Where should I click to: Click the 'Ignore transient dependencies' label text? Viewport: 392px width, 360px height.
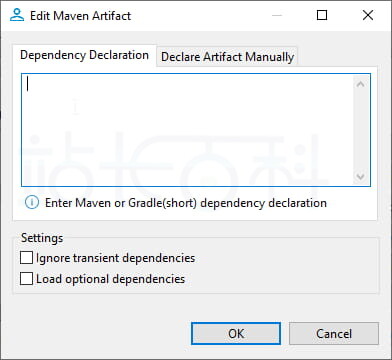116,258
